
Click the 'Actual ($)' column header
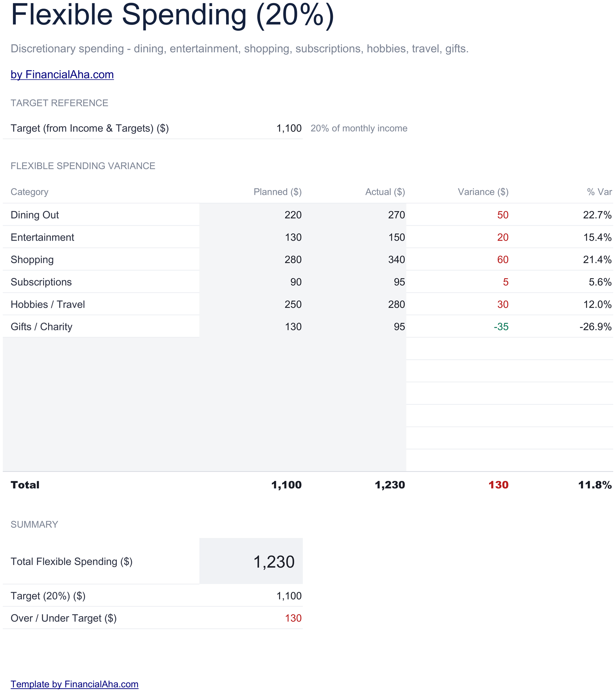point(385,192)
